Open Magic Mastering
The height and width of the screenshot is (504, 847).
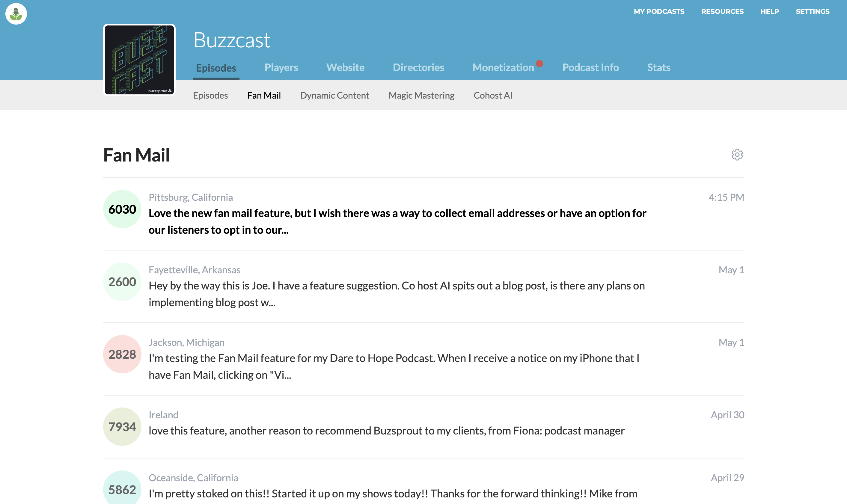pos(421,95)
